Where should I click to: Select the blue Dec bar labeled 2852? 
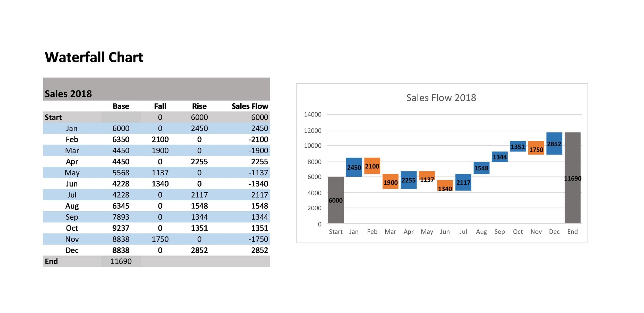(554, 144)
